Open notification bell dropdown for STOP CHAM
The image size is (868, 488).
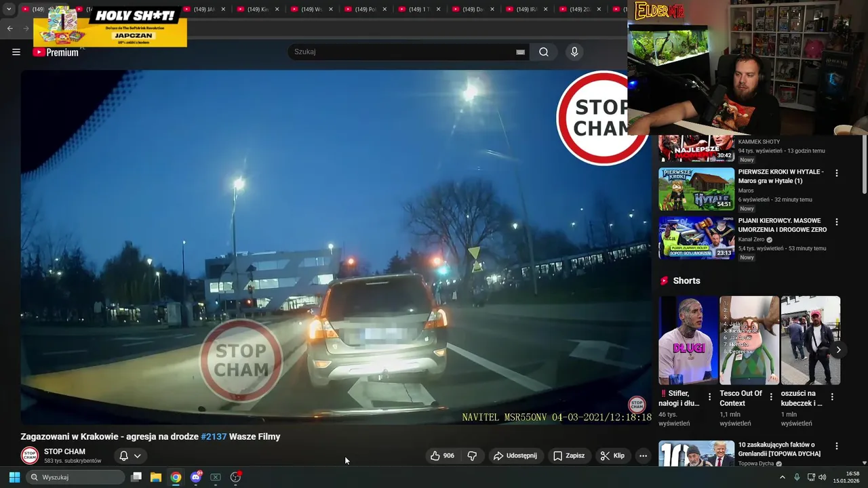coord(130,456)
